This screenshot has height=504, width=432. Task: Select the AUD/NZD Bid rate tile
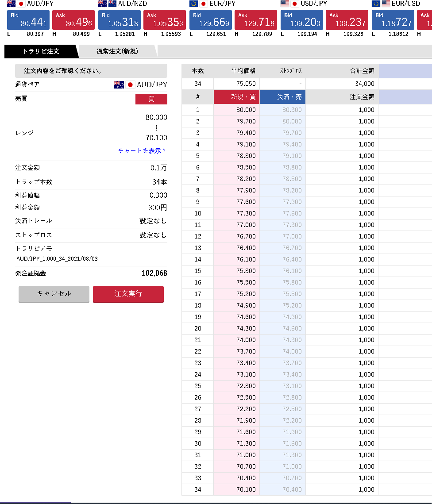pos(120,20)
